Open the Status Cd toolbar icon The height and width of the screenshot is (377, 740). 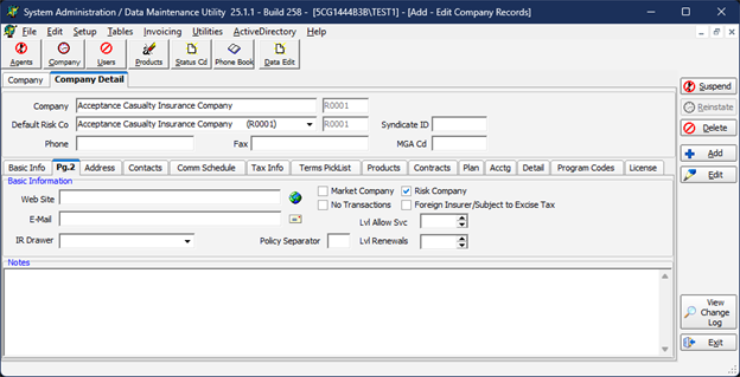coord(191,54)
